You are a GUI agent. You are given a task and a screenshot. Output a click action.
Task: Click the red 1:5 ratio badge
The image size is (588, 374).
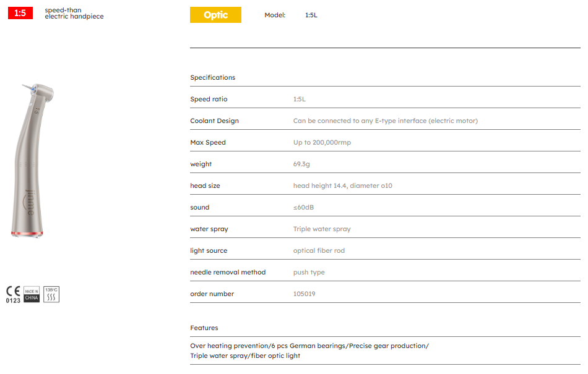click(20, 13)
